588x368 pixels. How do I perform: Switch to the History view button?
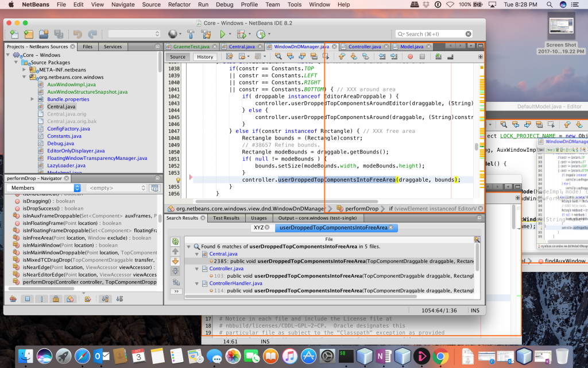coord(205,57)
